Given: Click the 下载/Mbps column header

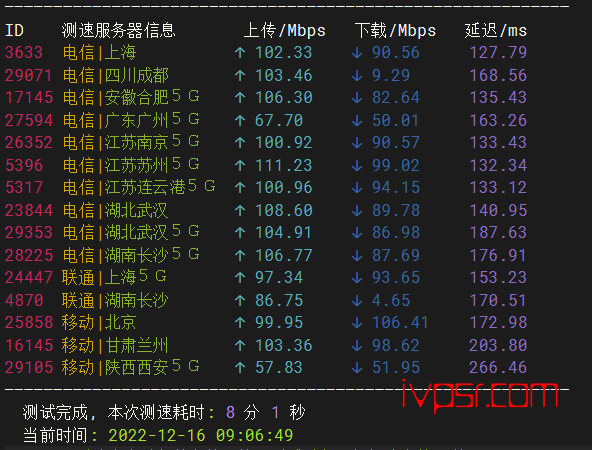Looking at the screenshot, I should pos(395,31).
